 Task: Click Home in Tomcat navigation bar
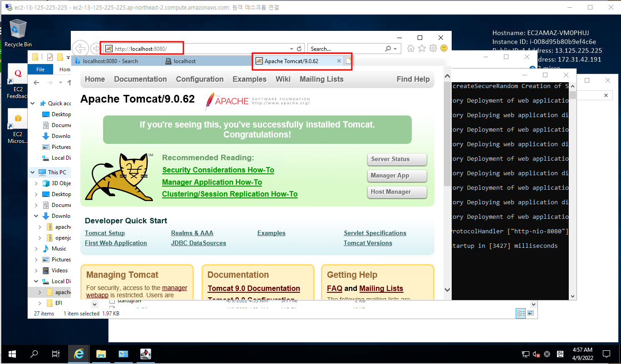[x=95, y=79]
